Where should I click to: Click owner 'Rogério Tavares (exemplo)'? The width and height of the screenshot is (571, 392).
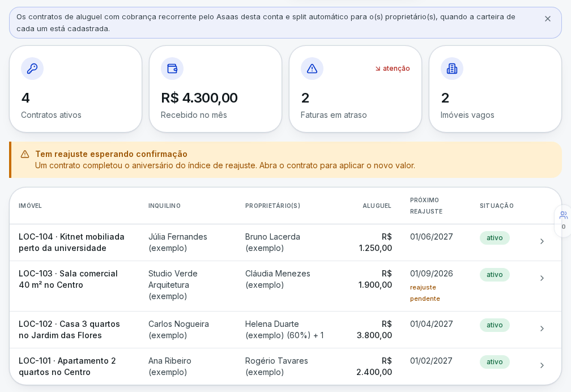pos(277,367)
